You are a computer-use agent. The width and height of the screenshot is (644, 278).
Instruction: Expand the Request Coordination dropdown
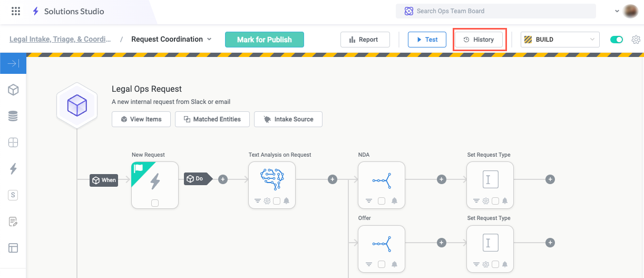pos(209,39)
